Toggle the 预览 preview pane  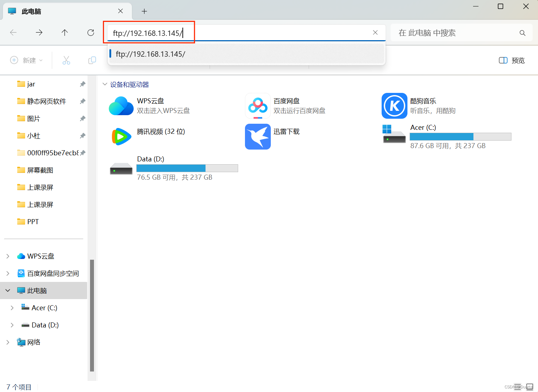511,60
